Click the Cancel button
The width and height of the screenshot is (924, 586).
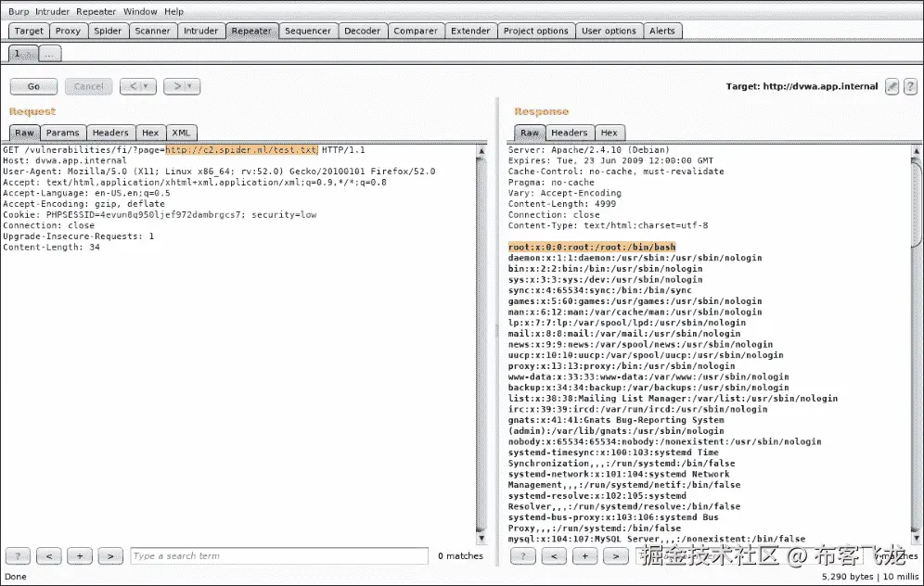(x=89, y=86)
